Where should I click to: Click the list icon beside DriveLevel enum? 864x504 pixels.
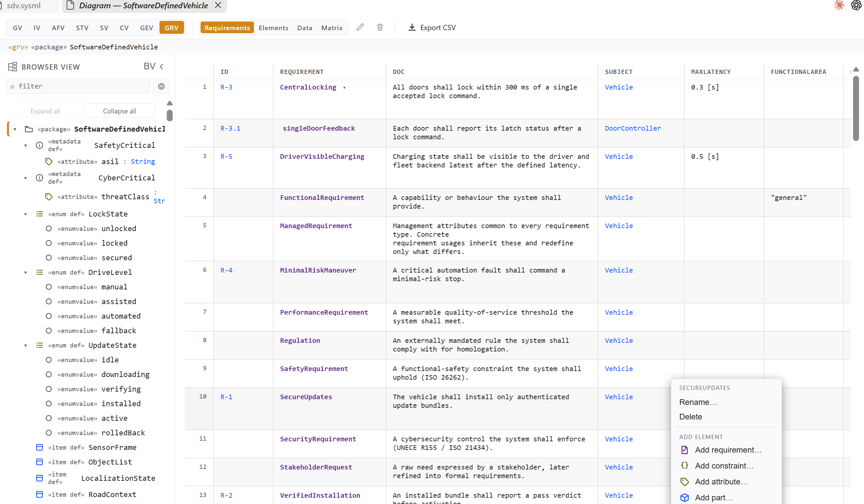coord(39,272)
